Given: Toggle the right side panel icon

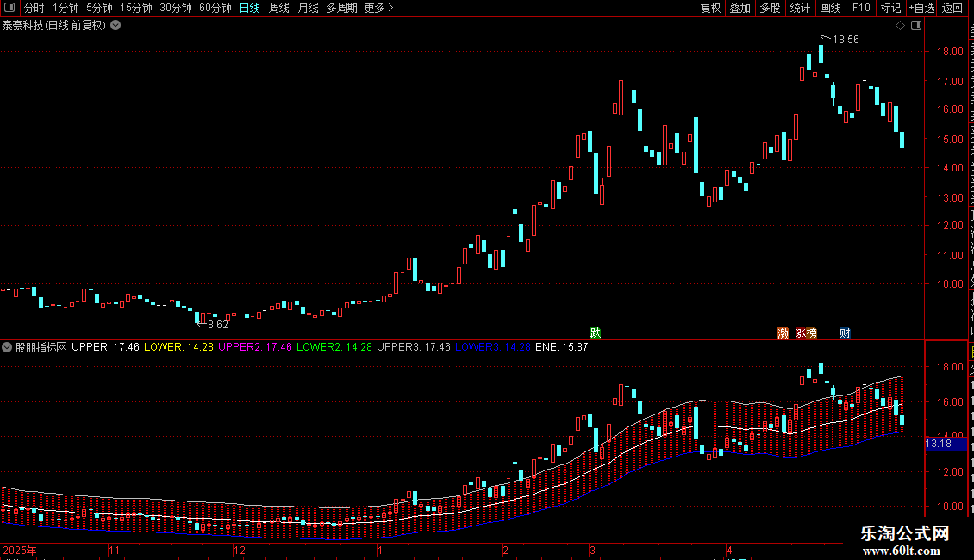Looking at the screenshot, I should click(916, 26).
